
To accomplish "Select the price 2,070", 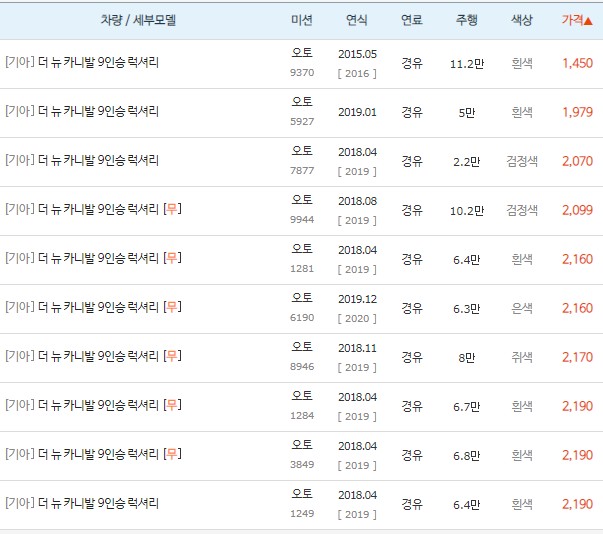I will click(x=577, y=161).
